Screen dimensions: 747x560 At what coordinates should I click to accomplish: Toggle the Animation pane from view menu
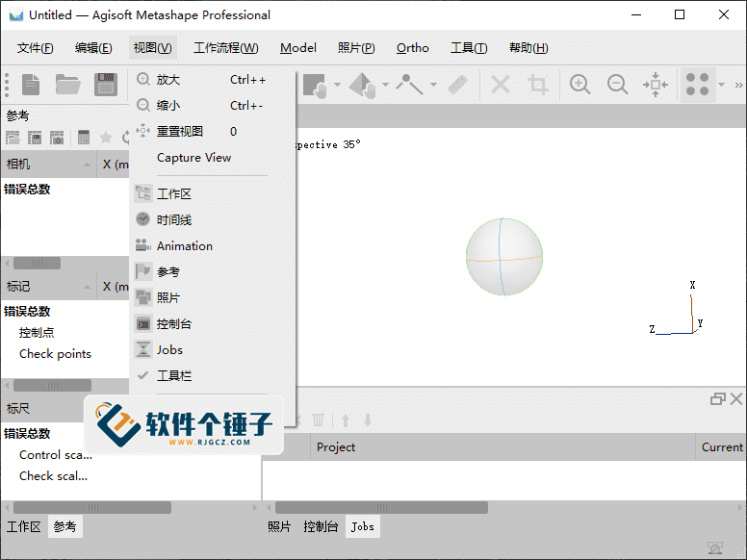(x=212, y=245)
